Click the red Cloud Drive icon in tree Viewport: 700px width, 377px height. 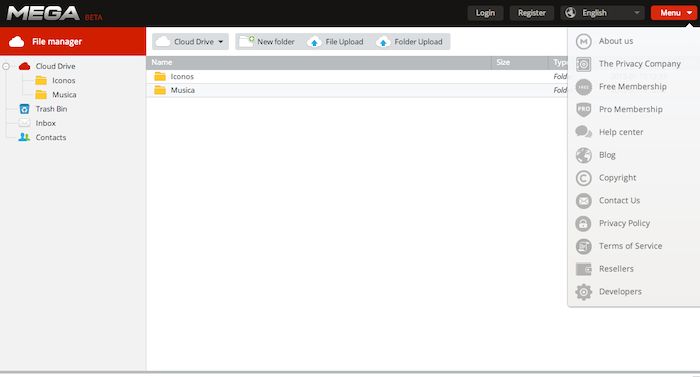pos(24,66)
